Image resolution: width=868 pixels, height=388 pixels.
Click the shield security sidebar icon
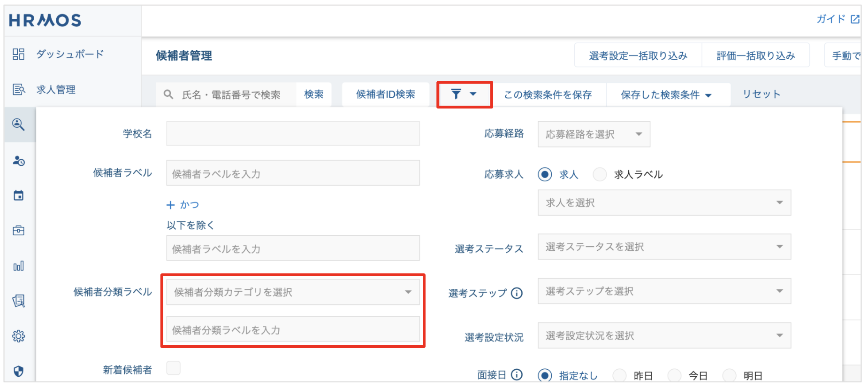point(19,371)
